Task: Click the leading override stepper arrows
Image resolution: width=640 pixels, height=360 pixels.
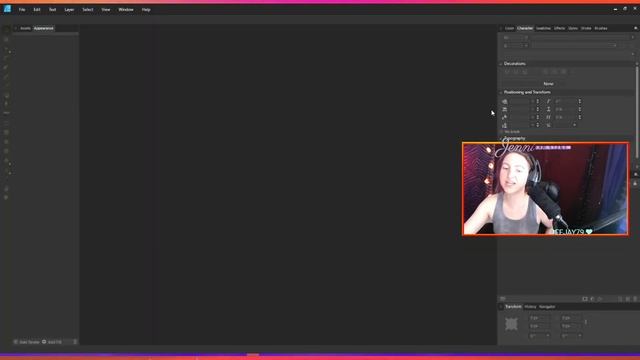Action: point(538,125)
